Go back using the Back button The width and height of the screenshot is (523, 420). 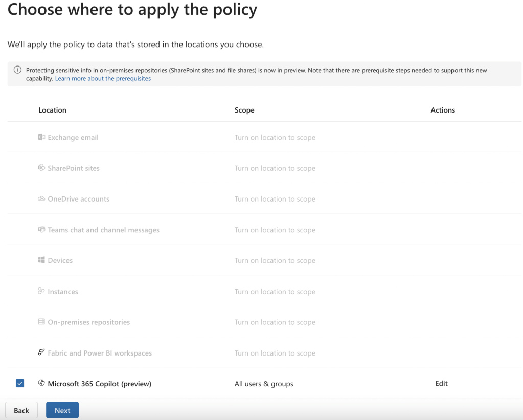coord(21,410)
